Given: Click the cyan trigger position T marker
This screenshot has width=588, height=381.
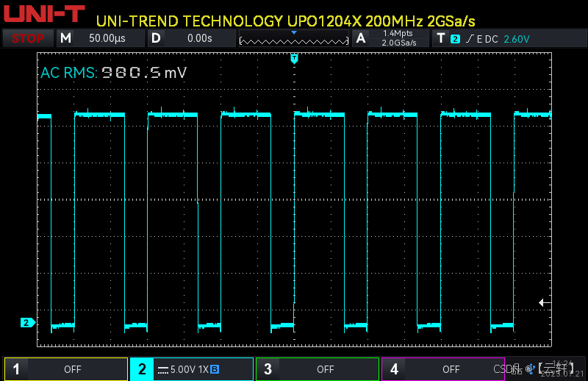Looking at the screenshot, I should coord(295,59).
